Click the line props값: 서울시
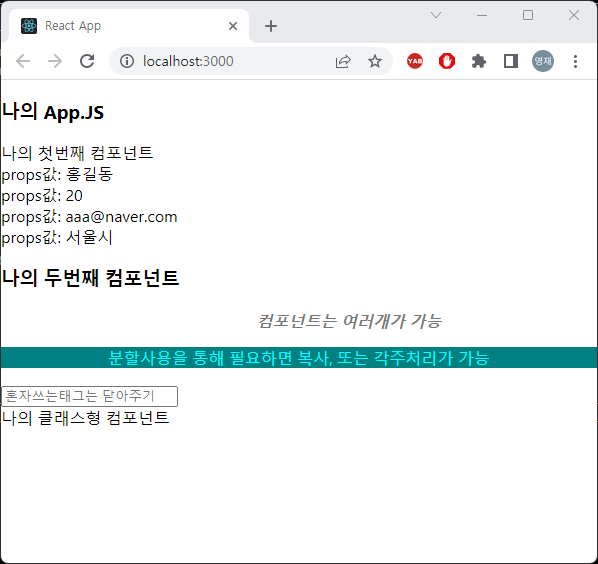The height and width of the screenshot is (564, 598). (x=57, y=238)
